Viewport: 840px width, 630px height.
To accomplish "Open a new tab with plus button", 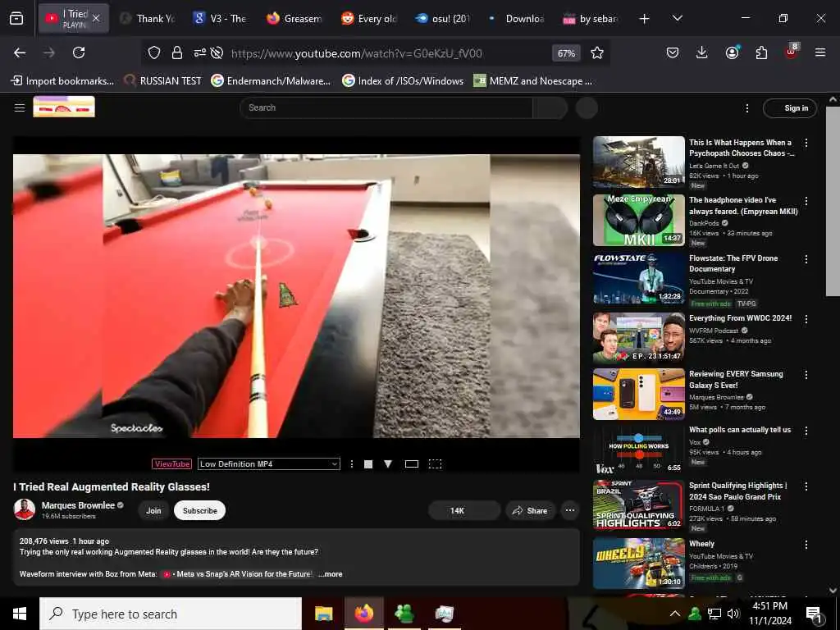I will click(645, 18).
